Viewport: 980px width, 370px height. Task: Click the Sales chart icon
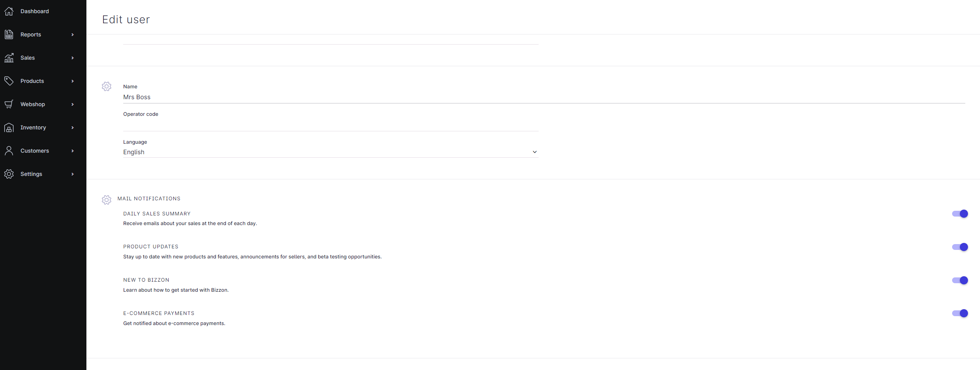click(9, 58)
